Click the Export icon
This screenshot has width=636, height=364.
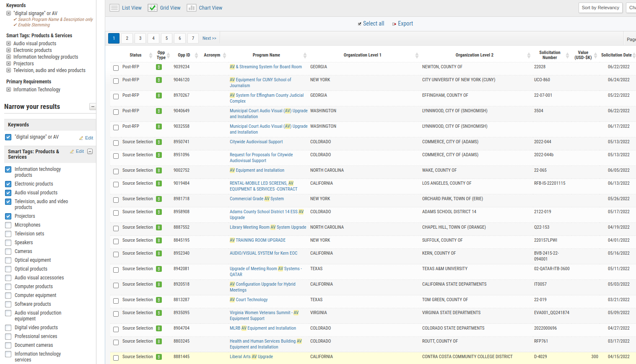(394, 24)
